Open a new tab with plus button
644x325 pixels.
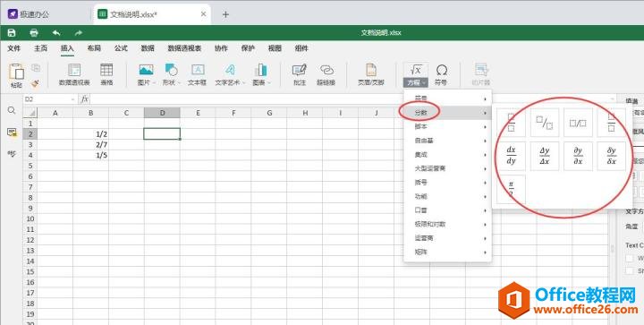tap(225, 14)
